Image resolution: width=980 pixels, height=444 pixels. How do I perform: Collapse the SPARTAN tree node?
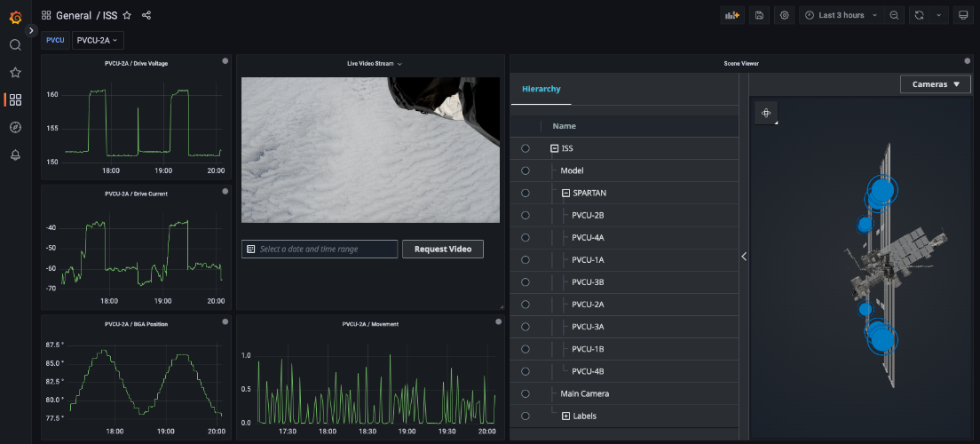point(565,194)
